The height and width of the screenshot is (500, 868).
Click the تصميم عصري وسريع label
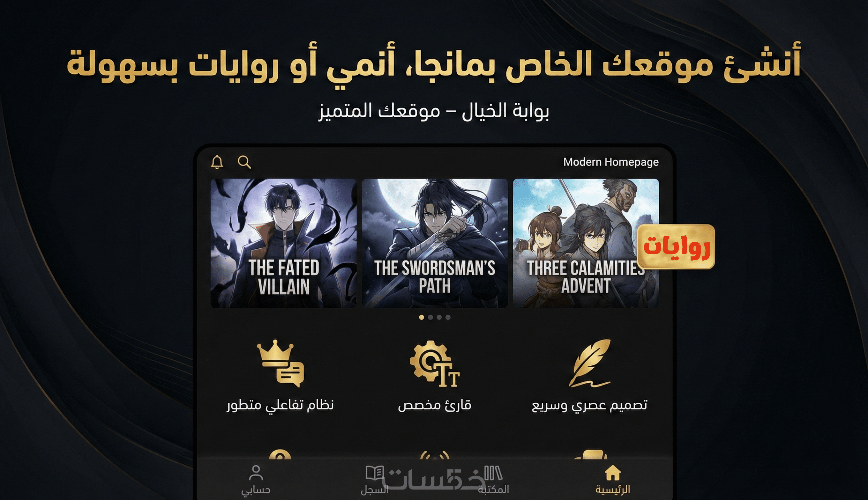pyautogui.click(x=590, y=406)
